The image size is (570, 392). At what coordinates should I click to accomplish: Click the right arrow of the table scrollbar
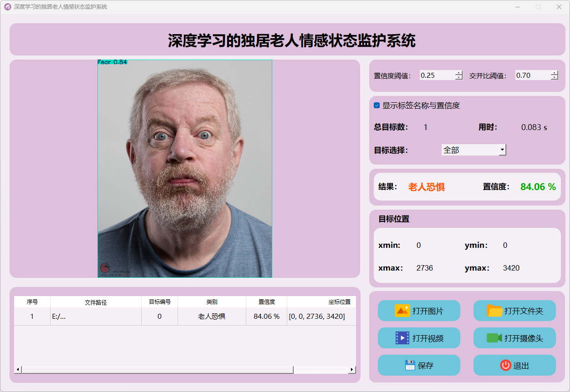(x=352, y=370)
